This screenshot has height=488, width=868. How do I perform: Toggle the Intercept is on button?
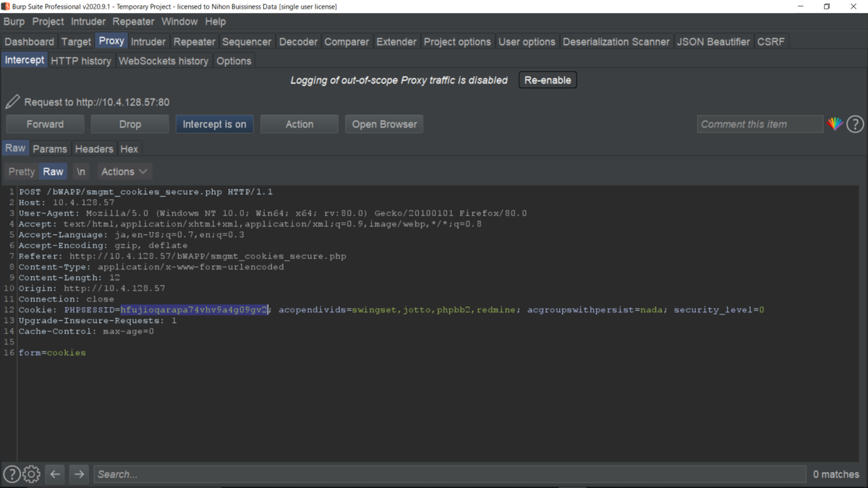(214, 124)
